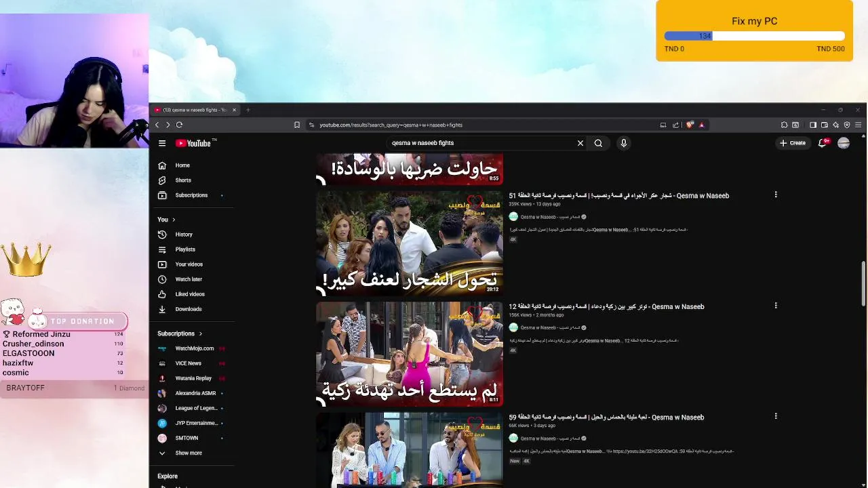The image size is (868, 488).
Task: Click the Create button
Action: pyautogui.click(x=793, y=143)
